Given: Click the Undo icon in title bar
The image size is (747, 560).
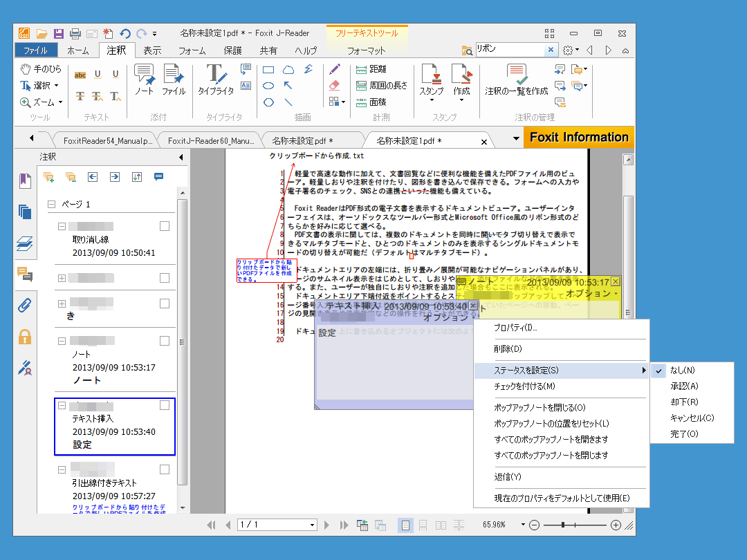Looking at the screenshot, I should (x=125, y=33).
